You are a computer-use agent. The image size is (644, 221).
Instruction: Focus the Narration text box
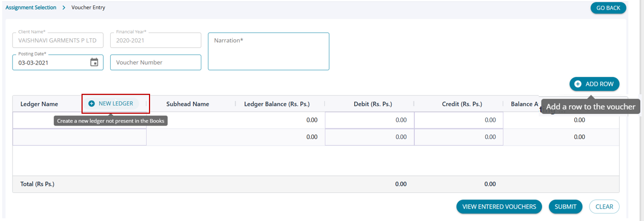pyautogui.click(x=268, y=51)
